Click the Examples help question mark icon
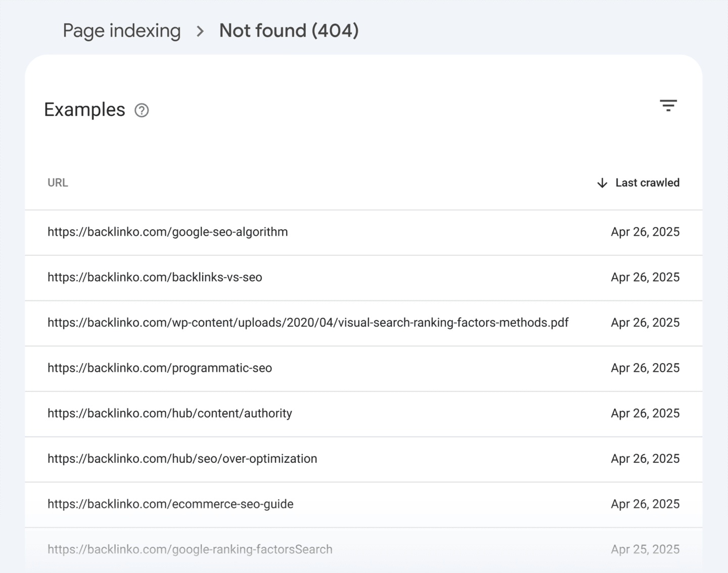Image resolution: width=728 pixels, height=573 pixels. 142,110
